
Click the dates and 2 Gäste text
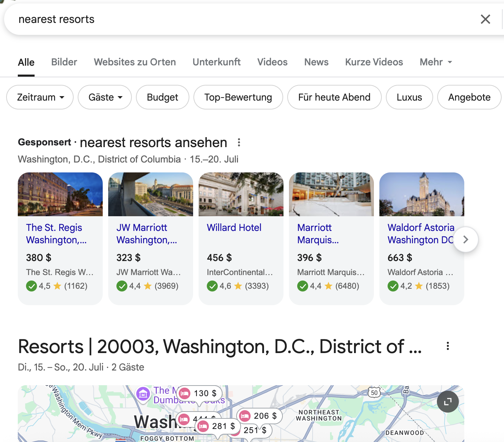(81, 367)
